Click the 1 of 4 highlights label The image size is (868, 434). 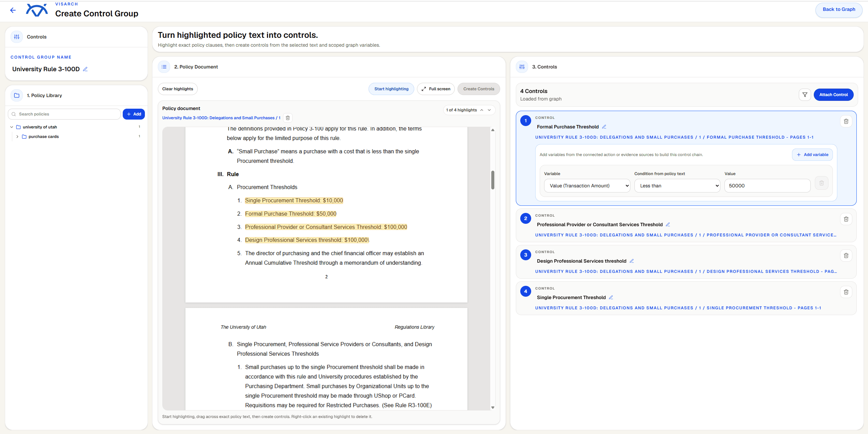pos(461,110)
